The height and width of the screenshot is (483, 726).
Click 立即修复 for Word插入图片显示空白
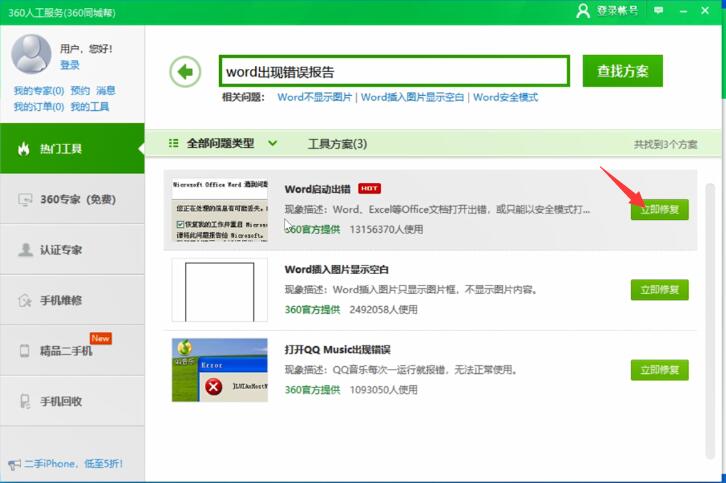(659, 290)
